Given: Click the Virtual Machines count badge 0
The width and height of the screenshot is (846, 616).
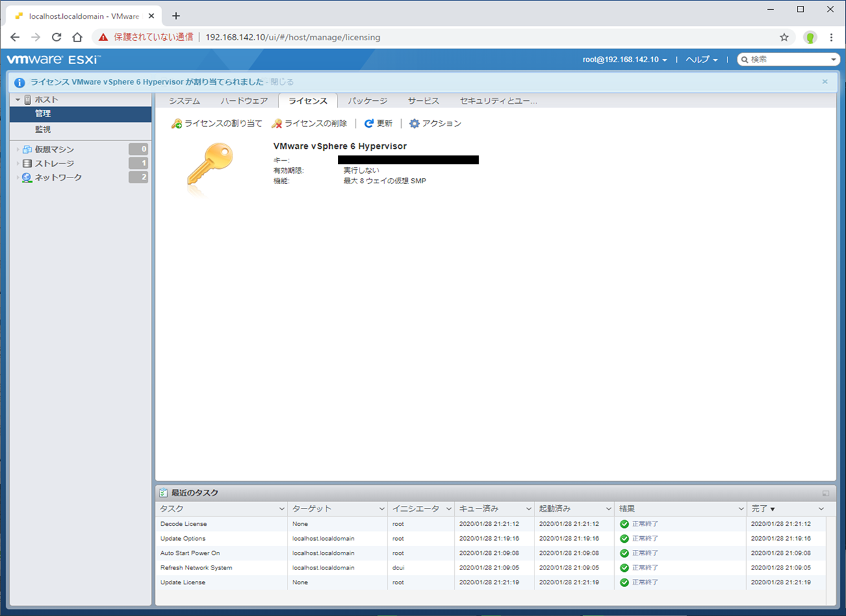Looking at the screenshot, I should click(x=138, y=150).
